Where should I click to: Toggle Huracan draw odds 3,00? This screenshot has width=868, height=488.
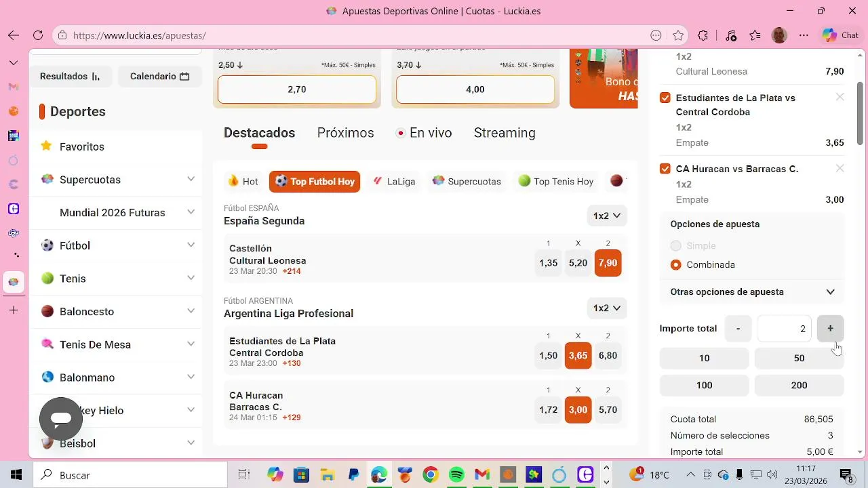coord(578,409)
